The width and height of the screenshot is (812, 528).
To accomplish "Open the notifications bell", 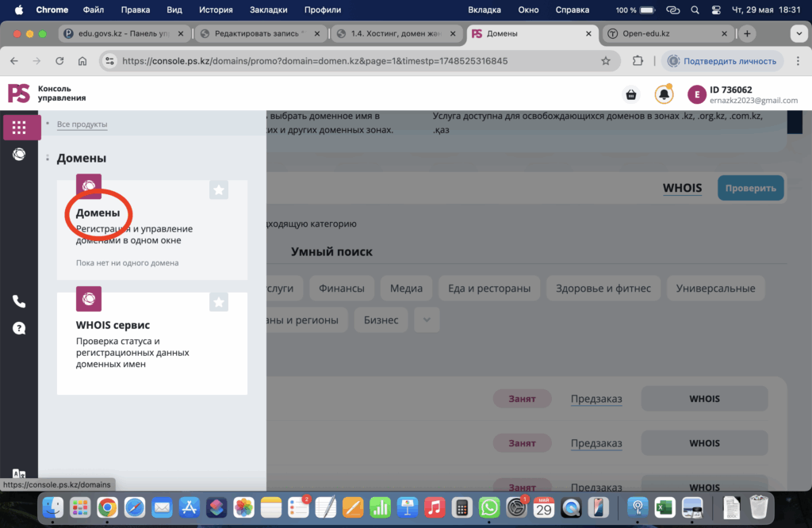I will coord(664,94).
